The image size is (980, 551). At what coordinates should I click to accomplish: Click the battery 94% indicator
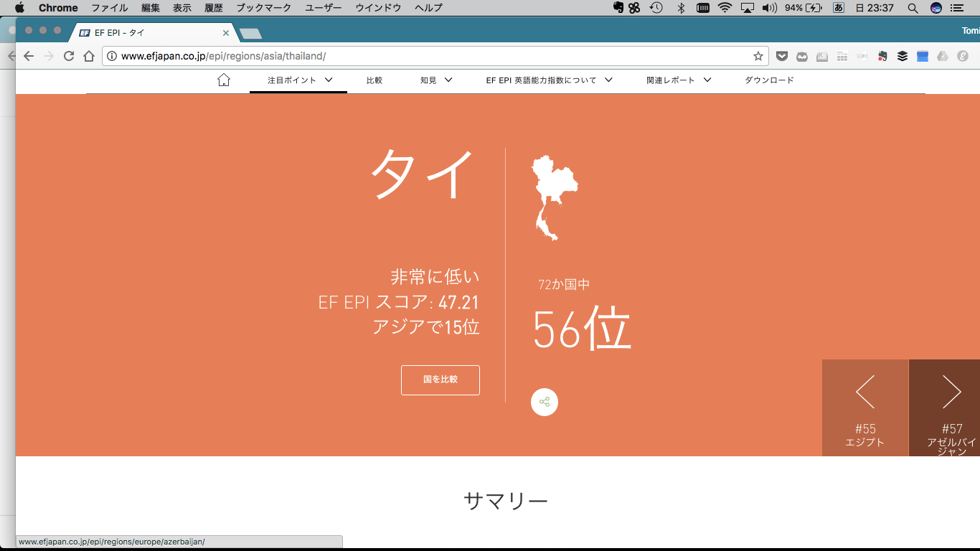(804, 8)
